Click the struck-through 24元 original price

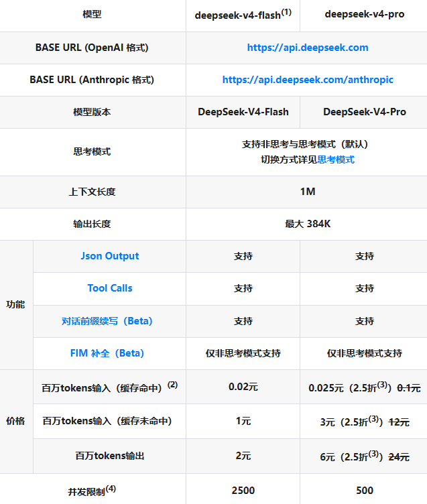click(x=399, y=457)
